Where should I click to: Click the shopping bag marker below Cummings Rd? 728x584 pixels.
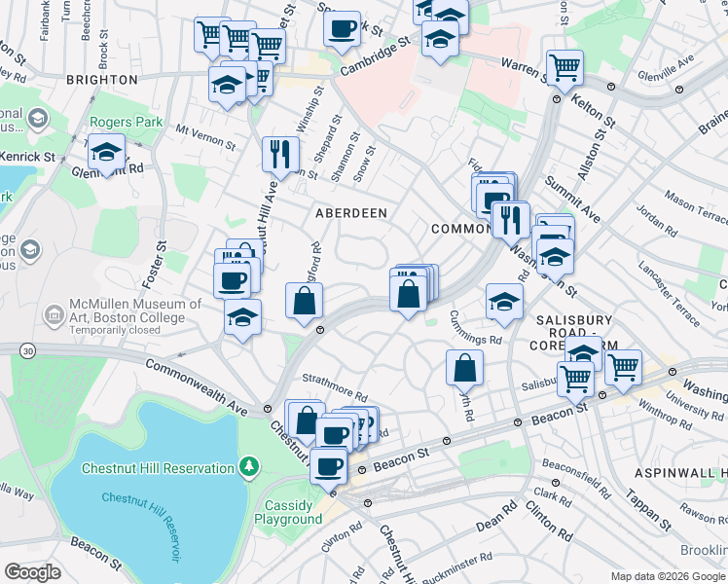click(465, 371)
